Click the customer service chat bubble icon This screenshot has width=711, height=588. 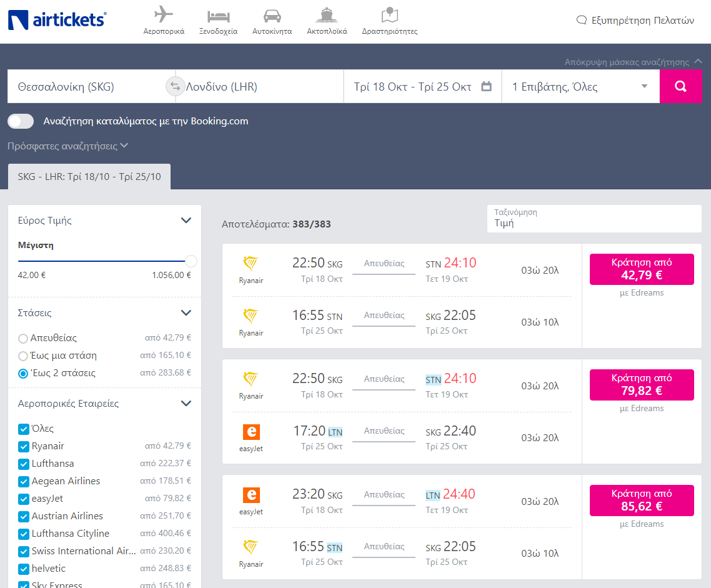pos(581,20)
